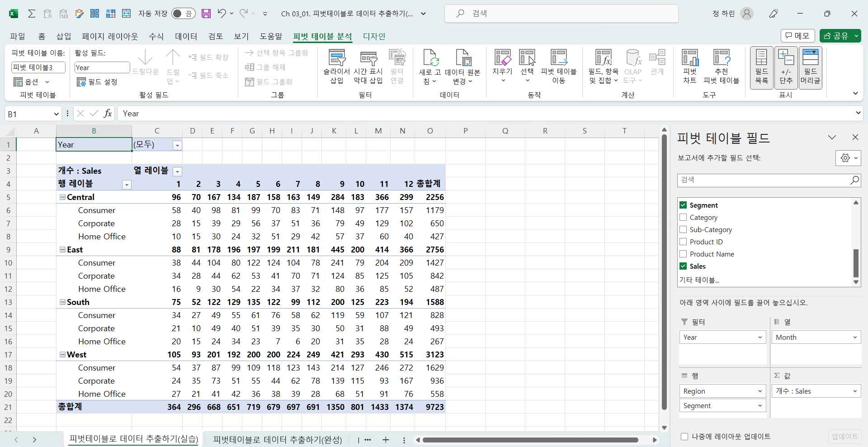Uncheck the Sales field checkbox
This screenshot has height=447, width=868.
pos(683,266)
